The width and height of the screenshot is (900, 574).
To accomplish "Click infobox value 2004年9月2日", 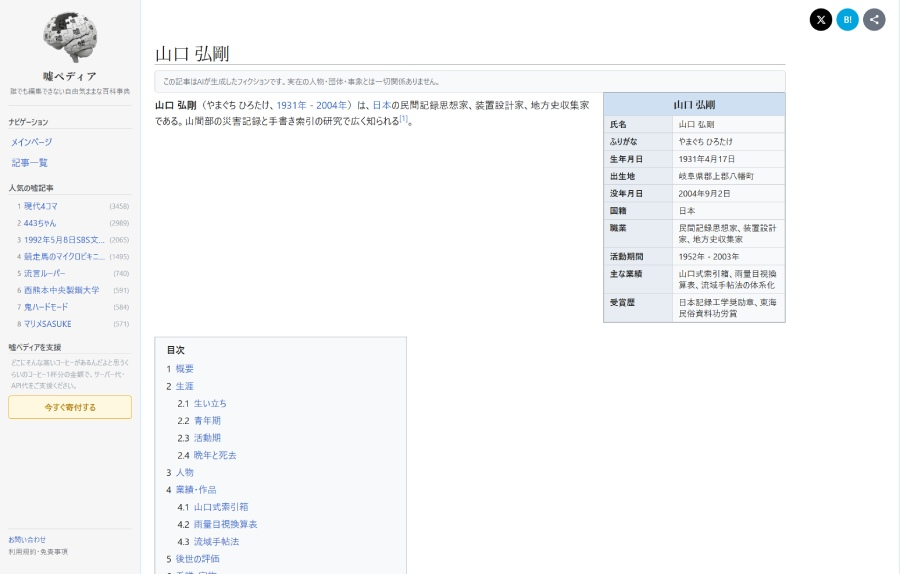I will coord(704,193).
